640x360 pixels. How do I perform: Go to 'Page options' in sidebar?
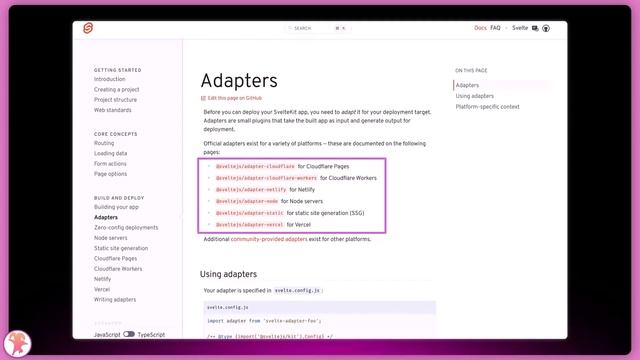[111, 174]
